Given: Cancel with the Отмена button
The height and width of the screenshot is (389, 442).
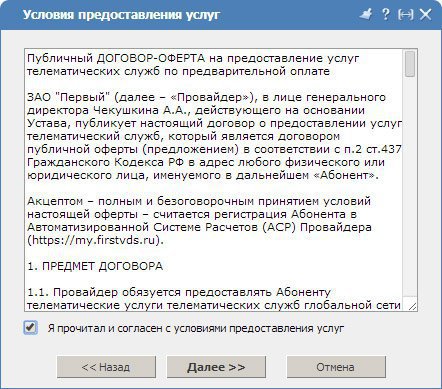Looking at the screenshot, I should coord(336,367).
